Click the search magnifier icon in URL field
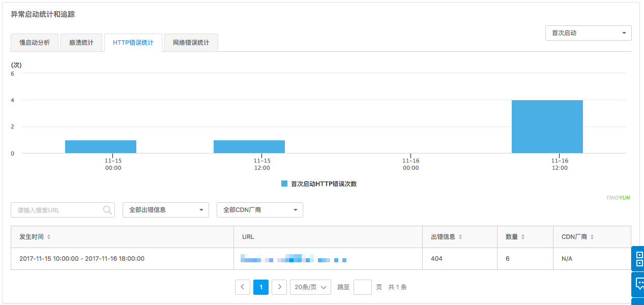 [107, 210]
